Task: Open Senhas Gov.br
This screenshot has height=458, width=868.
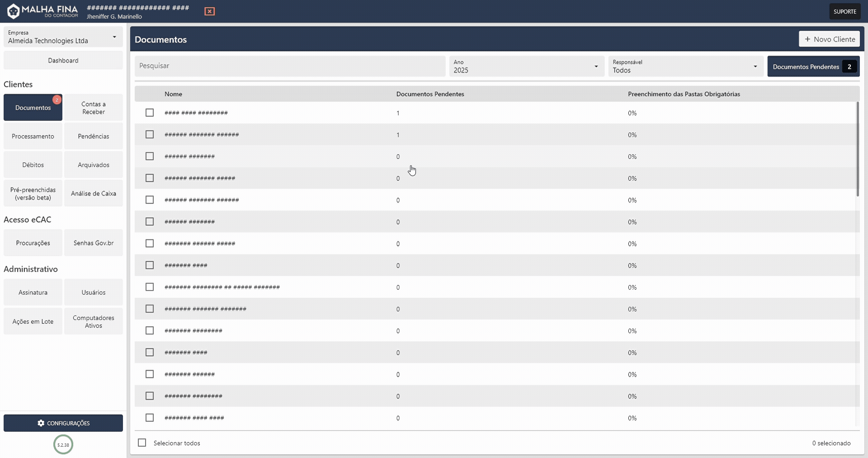Action: click(x=93, y=243)
